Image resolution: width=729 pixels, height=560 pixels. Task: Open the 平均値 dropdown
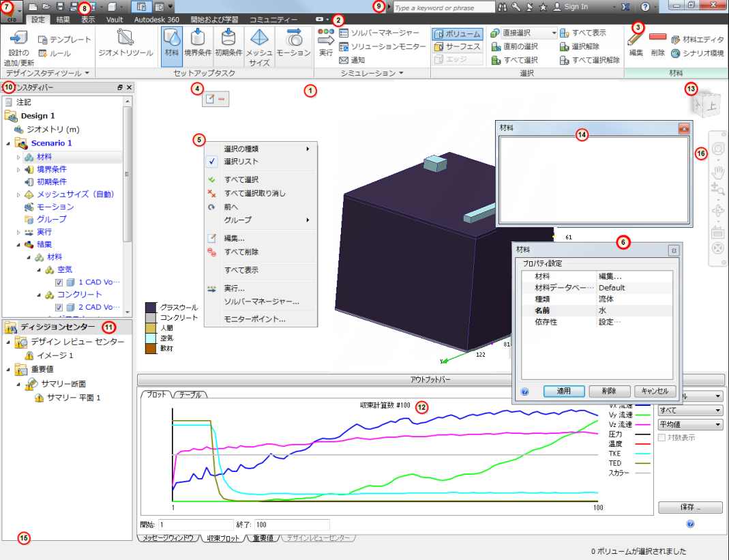pyautogui.click(x=690, y=424)
